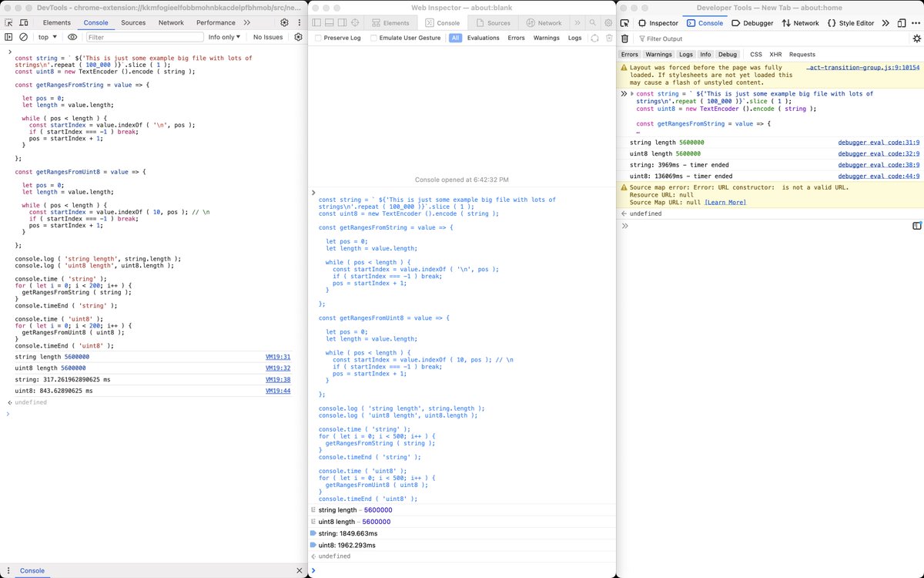The height and width of the screenshot is (578, 924).
Task: Open Chrome DevTools settings gear in tab bar
Action: tap(284, 23)
